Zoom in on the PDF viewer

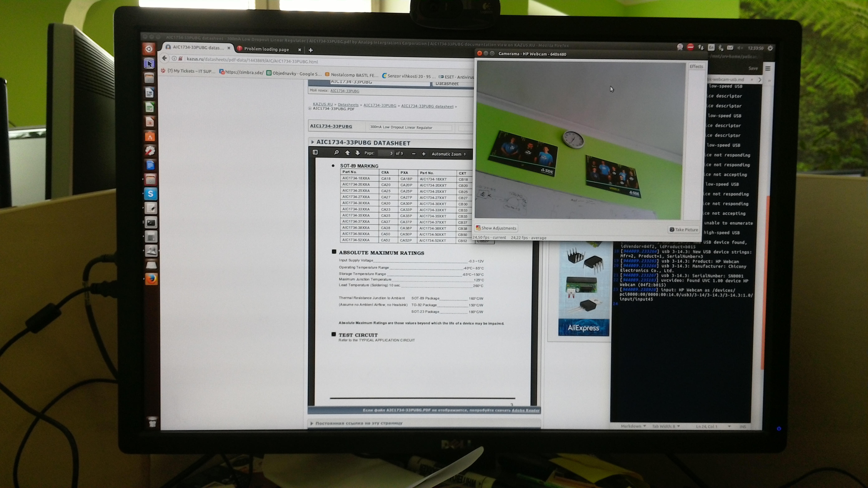[x=424, y=154]
